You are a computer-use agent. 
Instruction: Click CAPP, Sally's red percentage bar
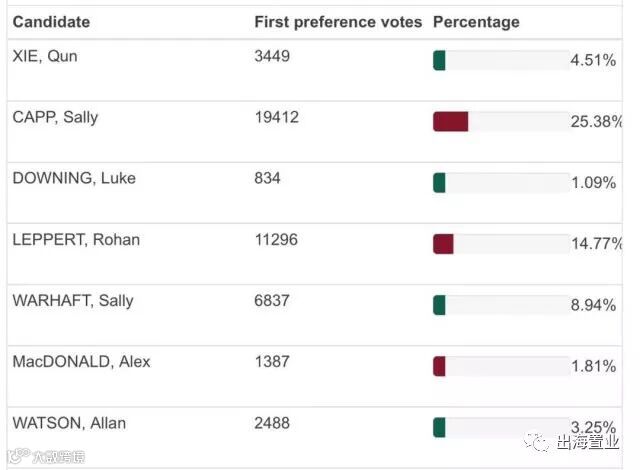pos(450,122)
